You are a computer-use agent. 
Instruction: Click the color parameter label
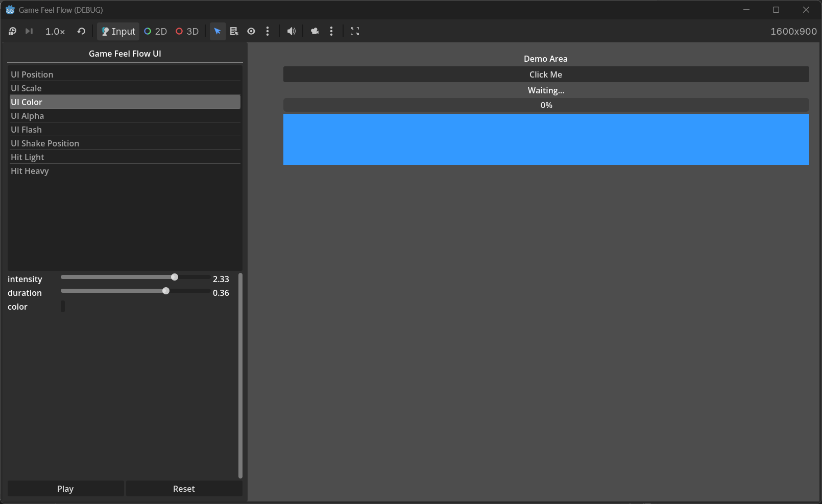point(17,307)
